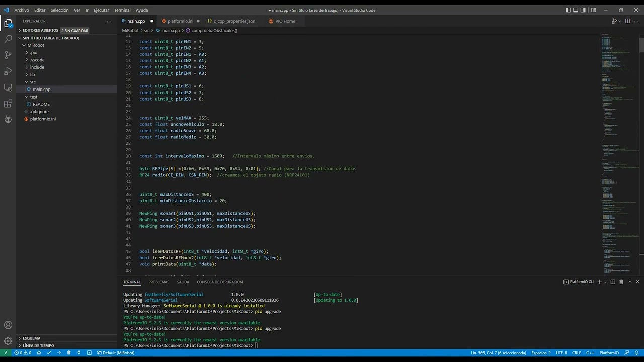Screen dimensions: 644x362
Task: Open the Run and Debug view
Action: coord(8,71)
